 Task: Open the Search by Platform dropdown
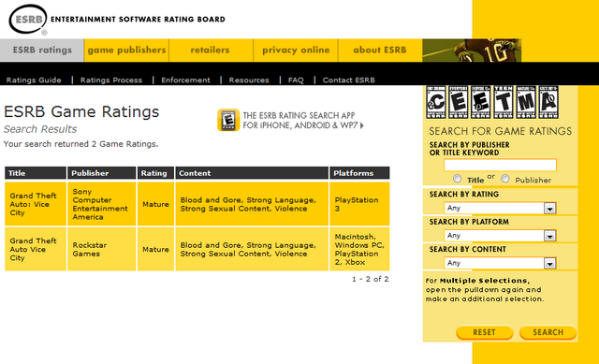click(x=500, y=236)
